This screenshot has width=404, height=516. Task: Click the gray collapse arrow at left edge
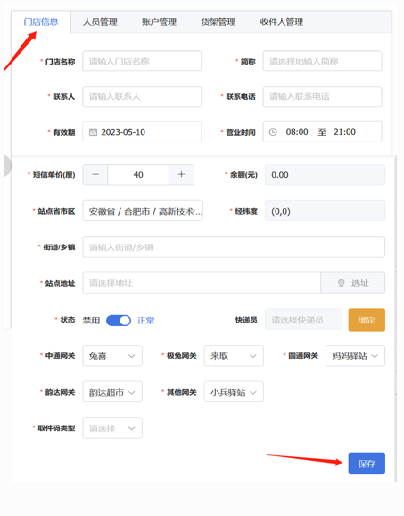point(8,165)
